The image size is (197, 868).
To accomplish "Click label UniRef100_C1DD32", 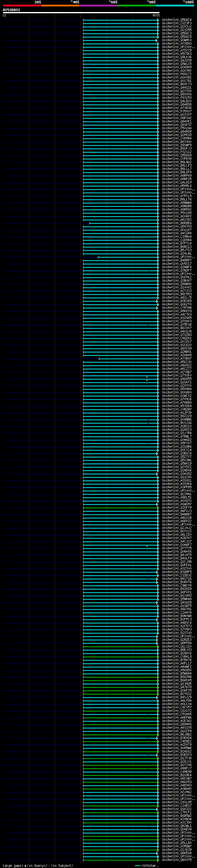I will 176,575.
